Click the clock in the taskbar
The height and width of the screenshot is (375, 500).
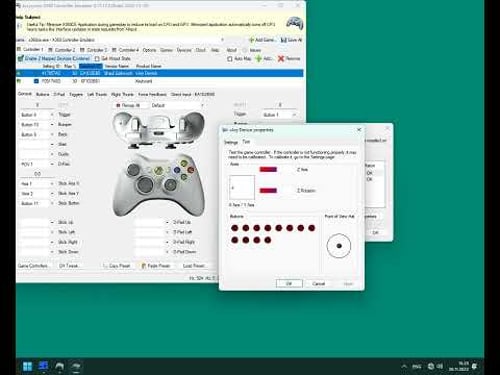[x=459, y=366]
